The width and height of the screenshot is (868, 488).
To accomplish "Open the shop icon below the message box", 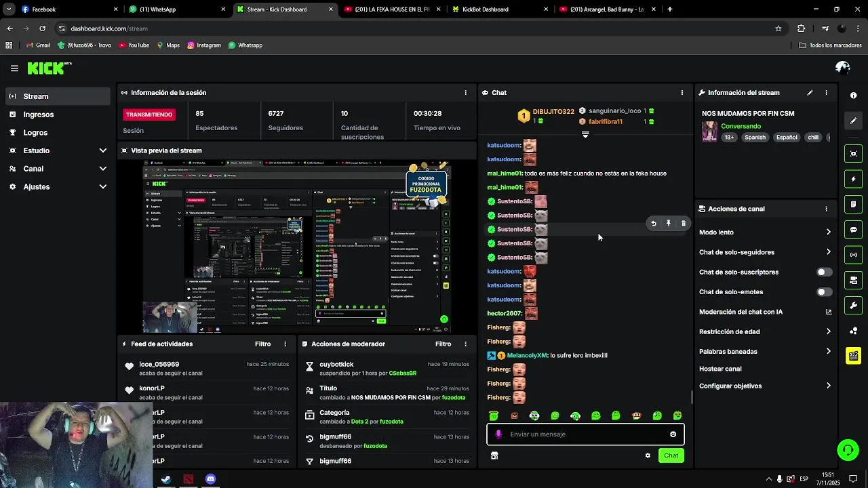I will click(x=494, y=455).
